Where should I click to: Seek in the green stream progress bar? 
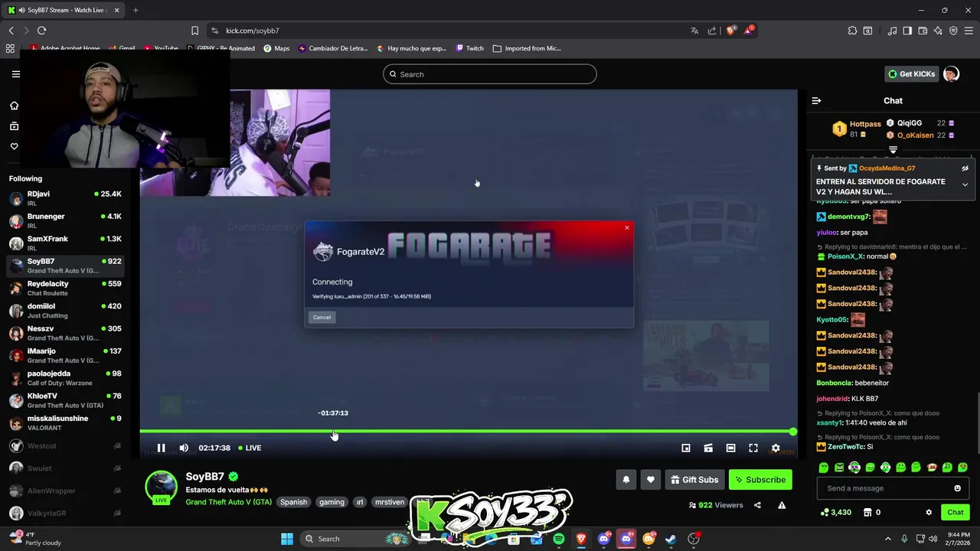pos(468,432)
